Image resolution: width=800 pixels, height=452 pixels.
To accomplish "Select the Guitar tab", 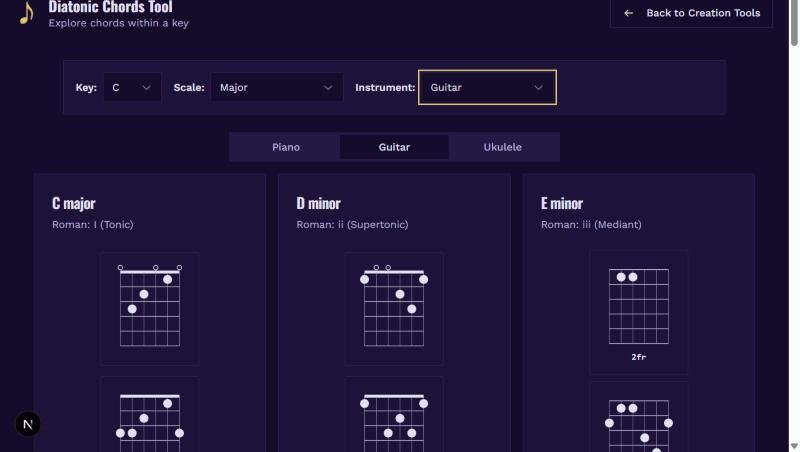I will [x=394, y=147].
